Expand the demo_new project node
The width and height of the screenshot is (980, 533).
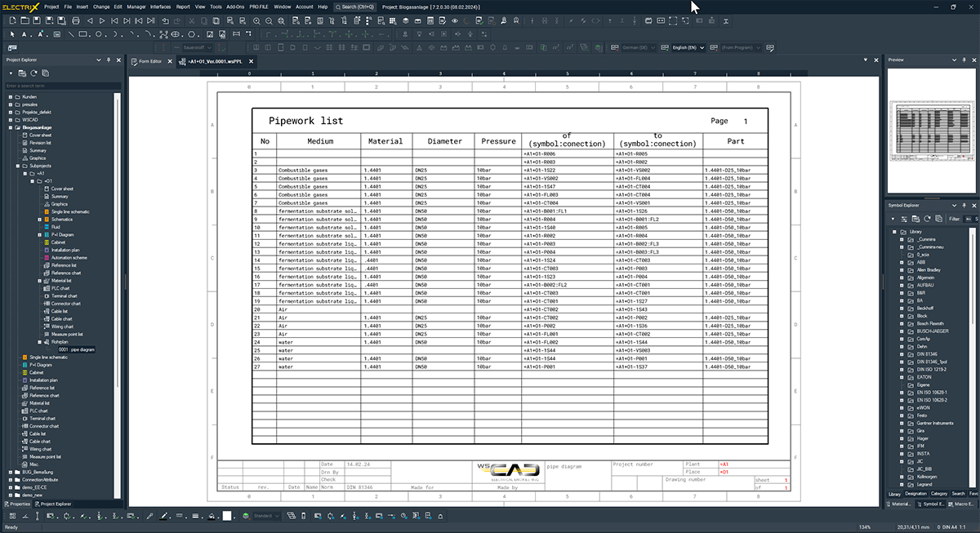point(11,495)
